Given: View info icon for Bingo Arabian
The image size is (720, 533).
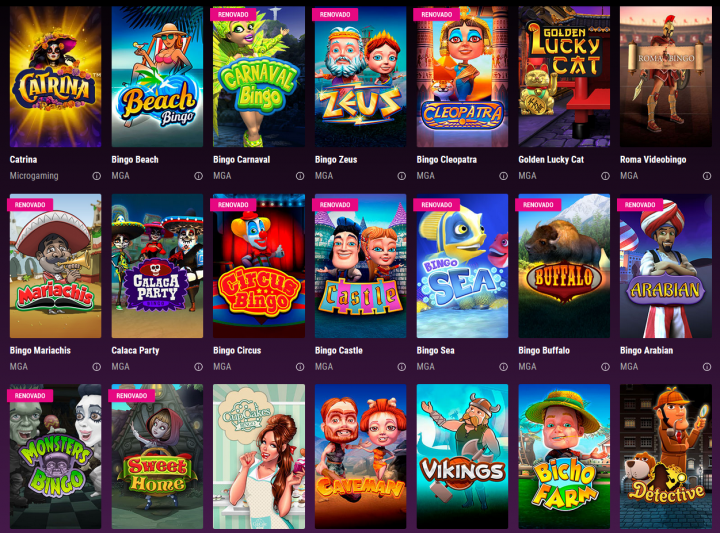Looking at the screenshot, I should tap(707, 367).
